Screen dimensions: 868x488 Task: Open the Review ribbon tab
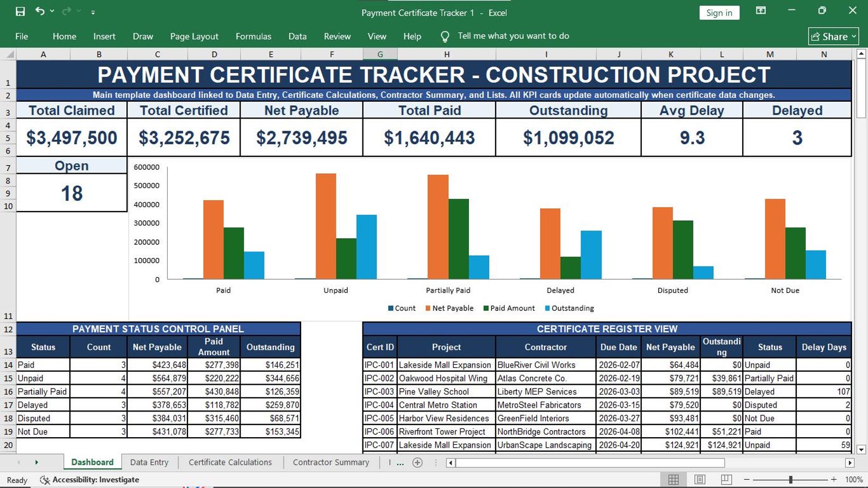(x=337, y=36)
